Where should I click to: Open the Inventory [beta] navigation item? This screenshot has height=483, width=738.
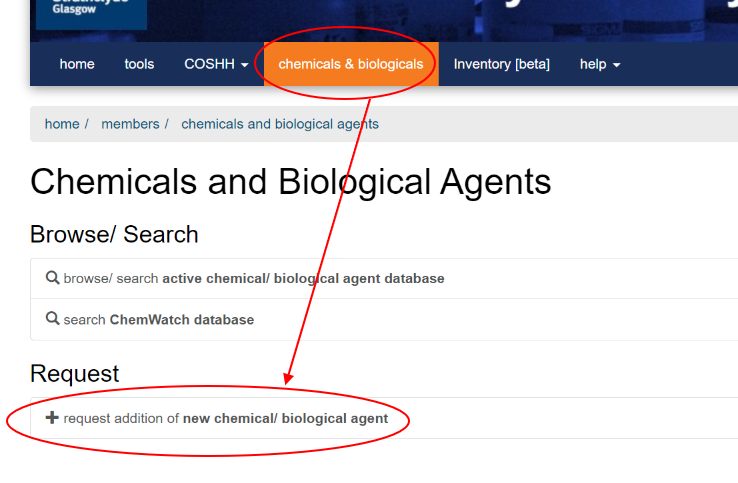click(x=501, y=64)
